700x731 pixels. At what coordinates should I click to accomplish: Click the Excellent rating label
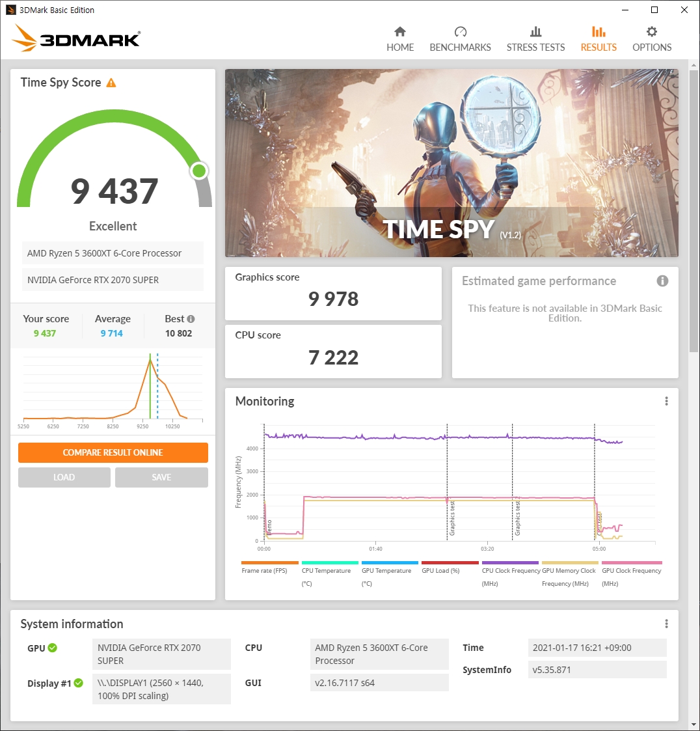(113, 226)
